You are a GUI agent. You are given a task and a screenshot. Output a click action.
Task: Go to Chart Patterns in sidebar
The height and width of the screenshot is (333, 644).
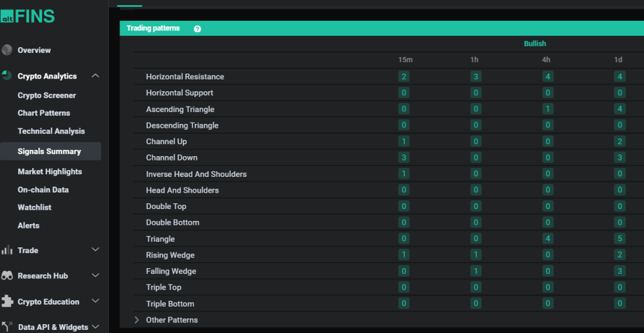point(43,113)
